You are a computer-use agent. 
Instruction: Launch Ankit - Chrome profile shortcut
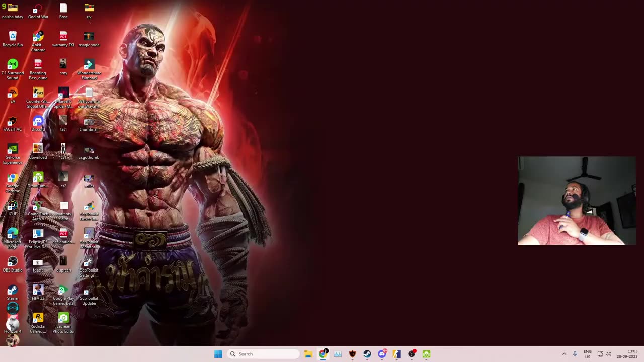coord(38,42)
